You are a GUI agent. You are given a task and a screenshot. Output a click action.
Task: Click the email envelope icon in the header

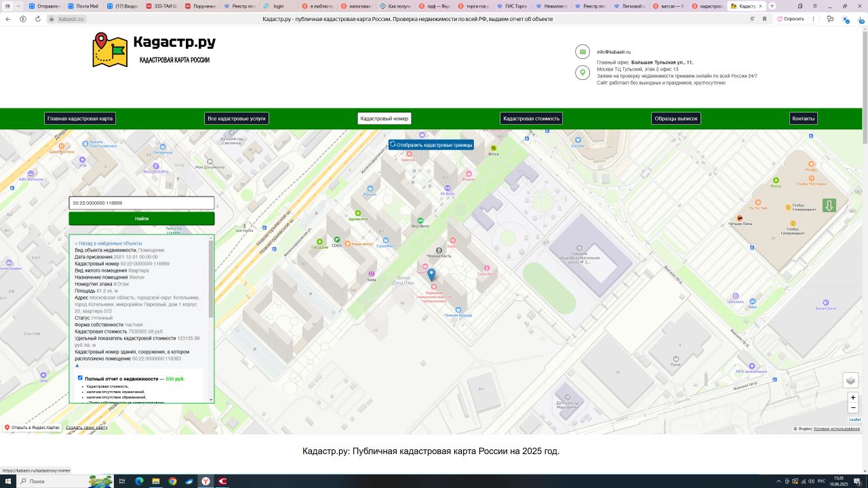pyautogui.click(x=582, y=52)
